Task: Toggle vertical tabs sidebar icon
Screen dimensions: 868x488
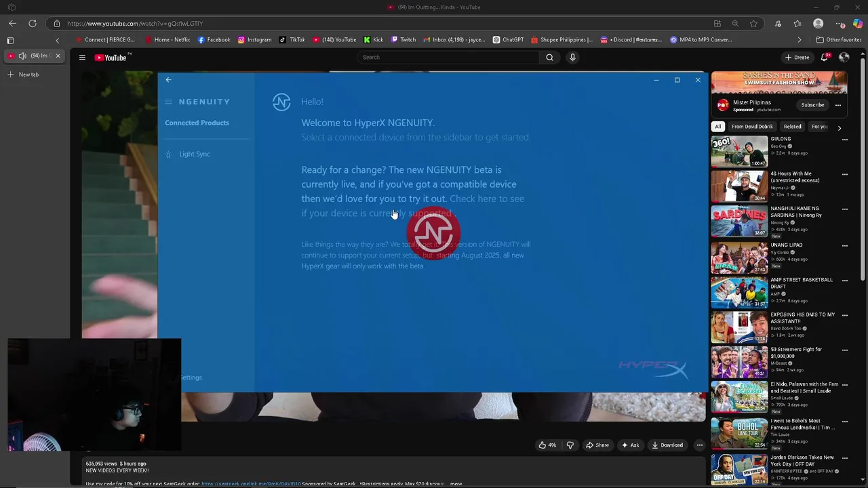Action: 10,40
